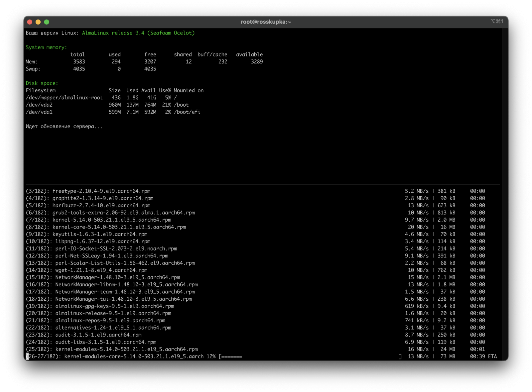Image resolution: width=532 pixels, height=392 pixels.
Task: Click the terminal cursor block on last line
Action: (x=27, y=356)
